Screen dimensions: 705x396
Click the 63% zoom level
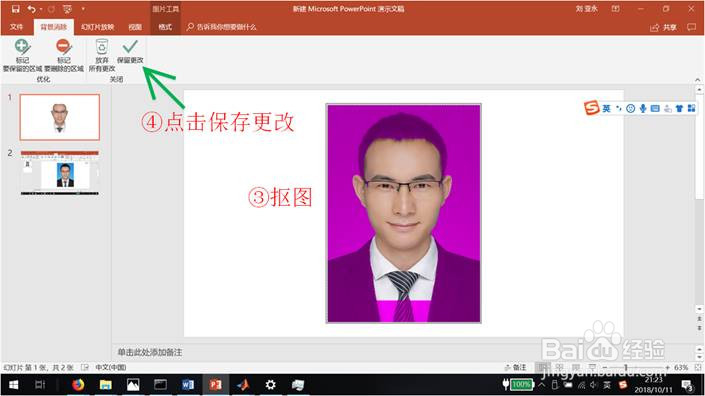[681, 367]
